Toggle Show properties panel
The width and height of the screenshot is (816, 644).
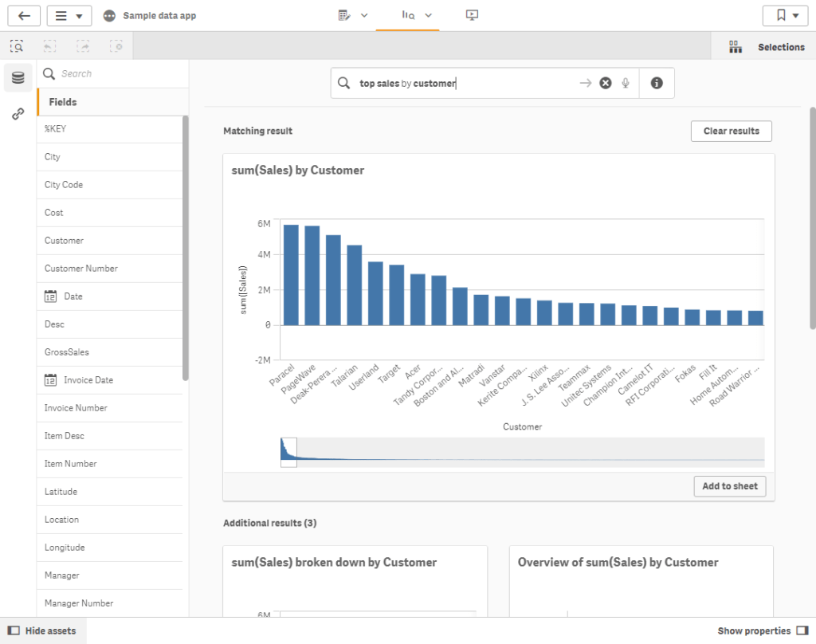[763, 630]
